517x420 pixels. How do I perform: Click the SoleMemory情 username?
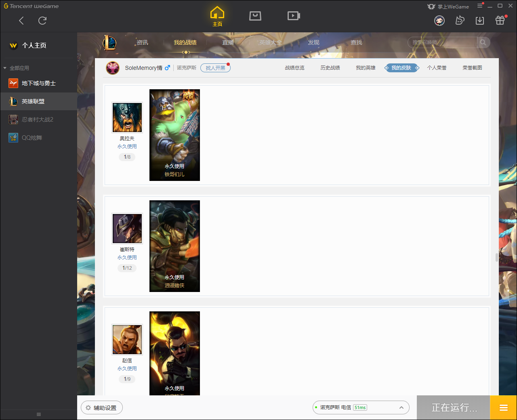tap(143, 68)
